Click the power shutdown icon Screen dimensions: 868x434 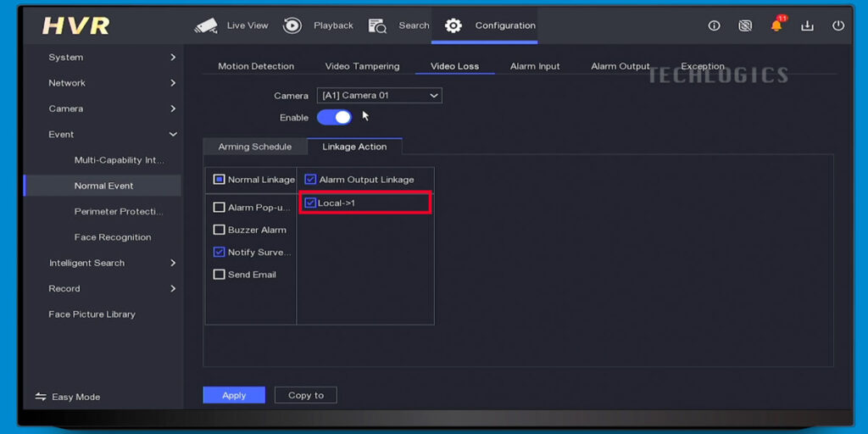838,25
